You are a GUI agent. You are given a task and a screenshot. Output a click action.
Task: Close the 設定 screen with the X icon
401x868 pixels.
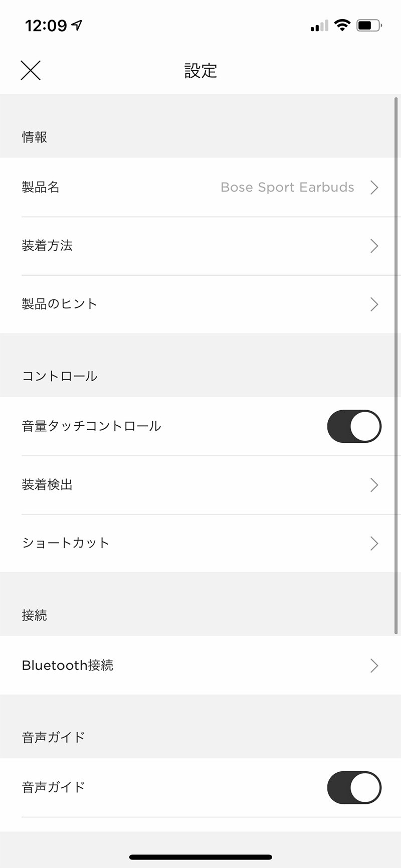(x=31, y=70)
